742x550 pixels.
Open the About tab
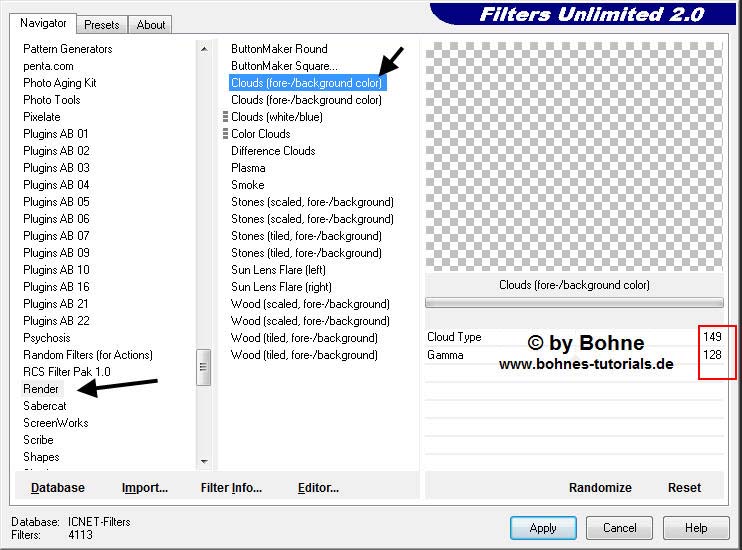tap(151, 25)
